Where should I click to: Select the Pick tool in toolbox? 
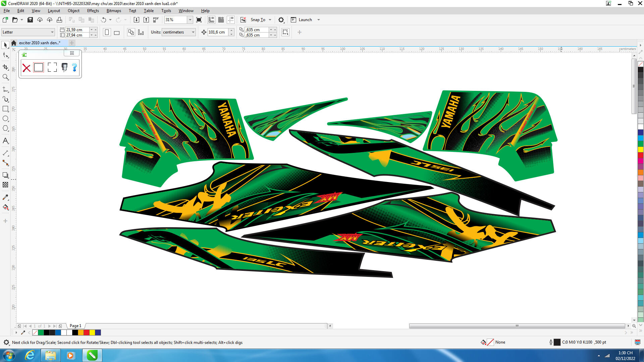click(5, 45)
